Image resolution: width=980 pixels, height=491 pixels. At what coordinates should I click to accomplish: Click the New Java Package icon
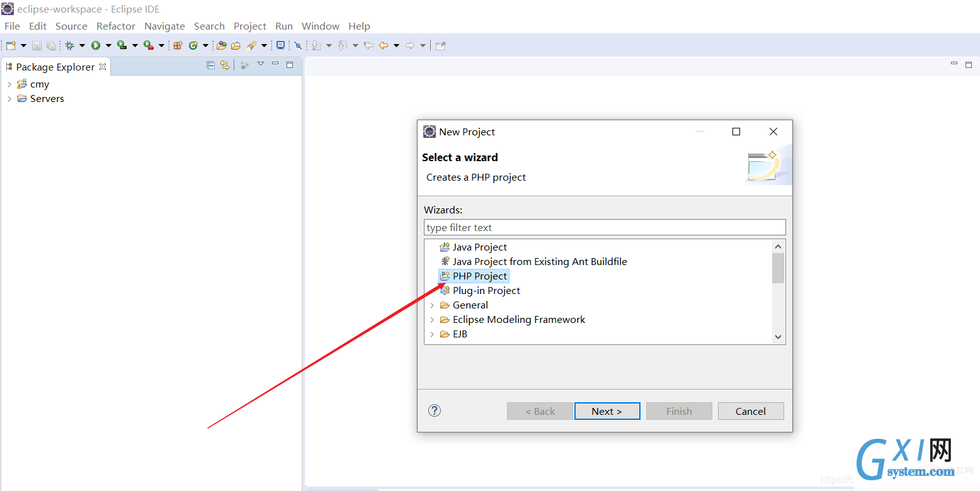(x=178, y=45)
